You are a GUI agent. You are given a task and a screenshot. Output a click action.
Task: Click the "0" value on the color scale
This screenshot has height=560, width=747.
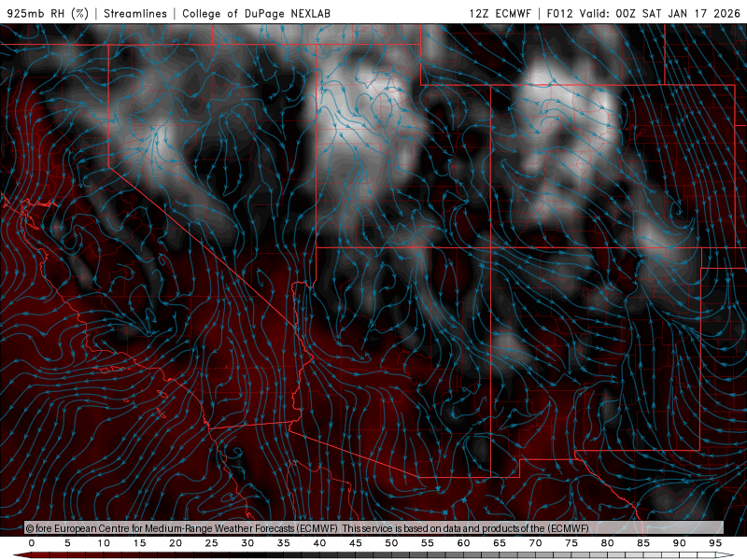(x=32, y=543)
